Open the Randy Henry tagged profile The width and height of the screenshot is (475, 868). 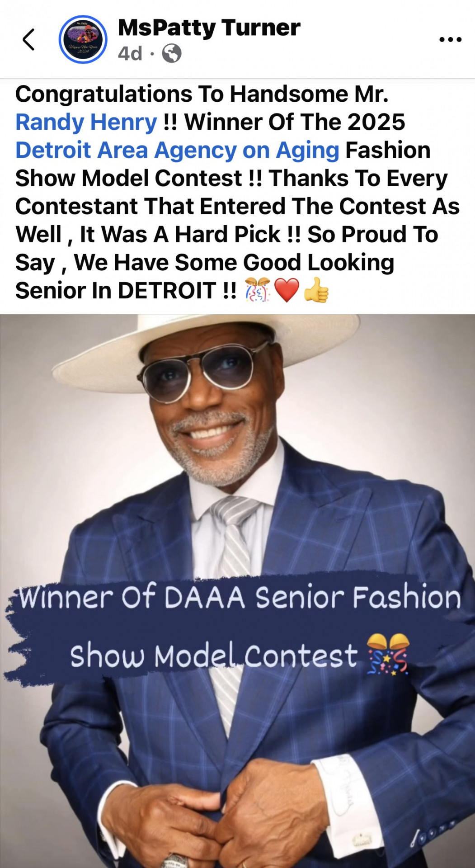click(x=86, y=122)
